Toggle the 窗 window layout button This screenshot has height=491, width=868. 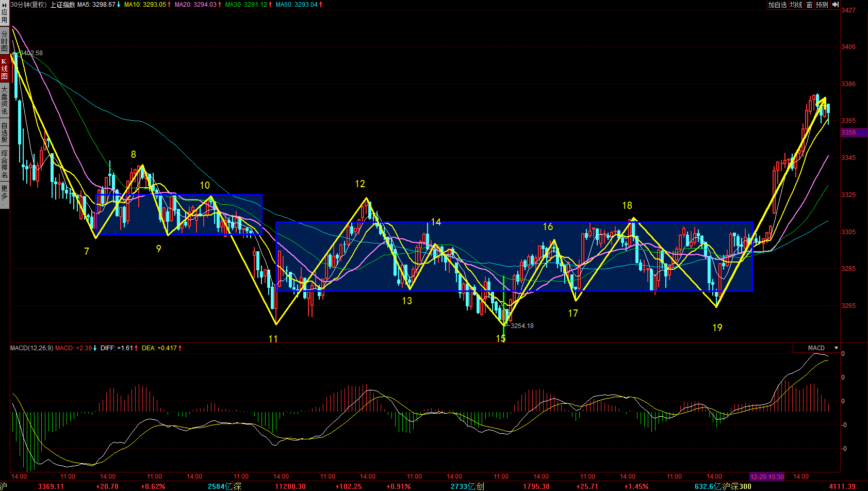(809, 5)
